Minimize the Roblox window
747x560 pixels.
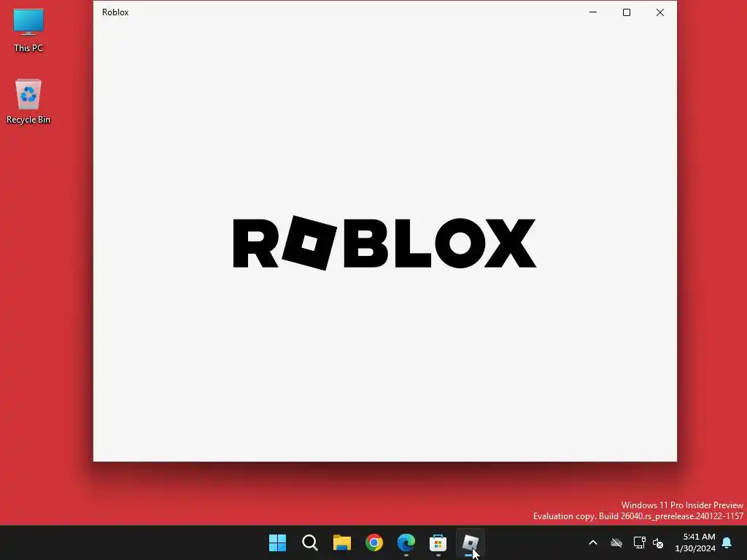tap(593, 12)
